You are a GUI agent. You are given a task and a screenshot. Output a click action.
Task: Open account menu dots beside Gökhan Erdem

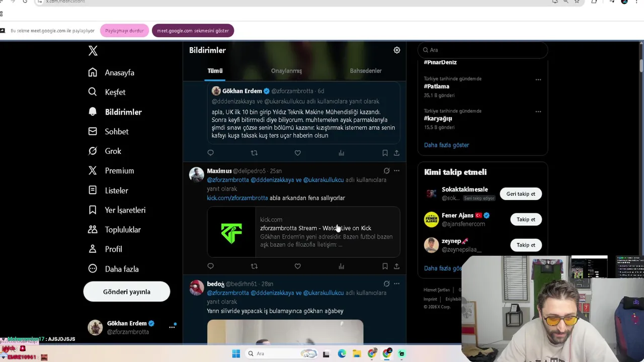(172, 327)
